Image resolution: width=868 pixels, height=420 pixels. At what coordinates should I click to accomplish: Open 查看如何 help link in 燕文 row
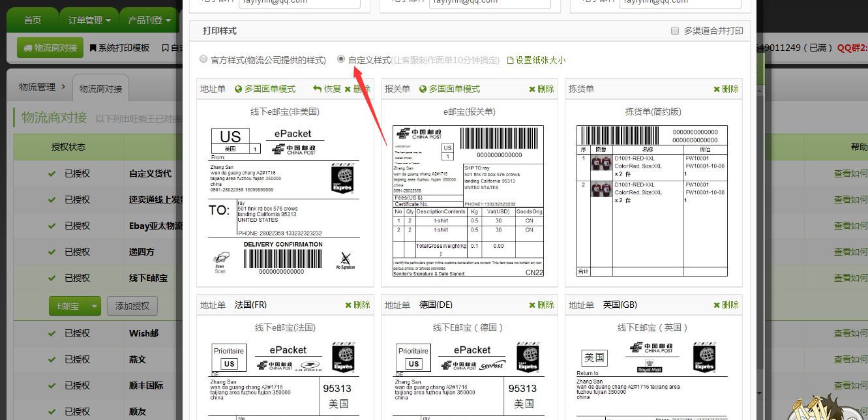click(x=850, y=359)
